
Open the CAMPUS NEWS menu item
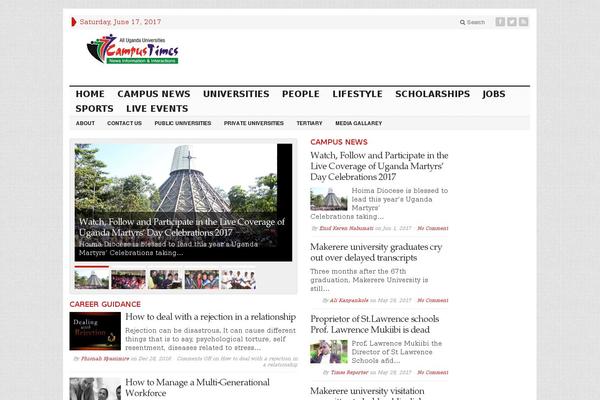point(154,94)
